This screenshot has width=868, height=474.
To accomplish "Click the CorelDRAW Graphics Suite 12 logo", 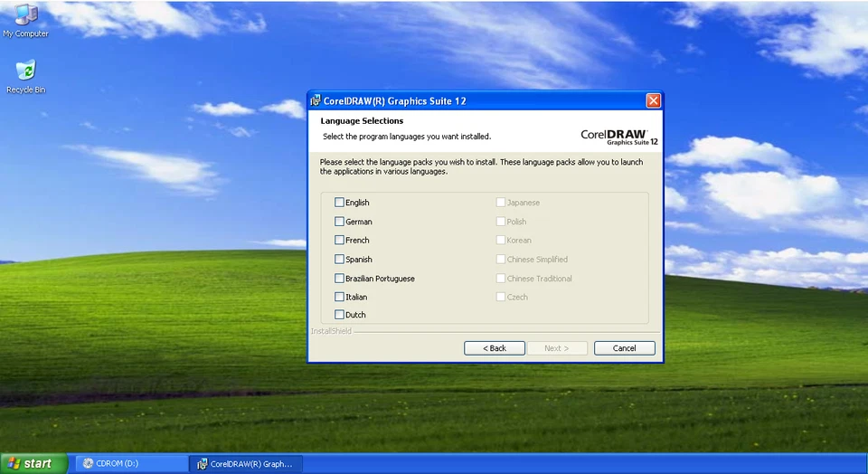I will click(618, 137).
